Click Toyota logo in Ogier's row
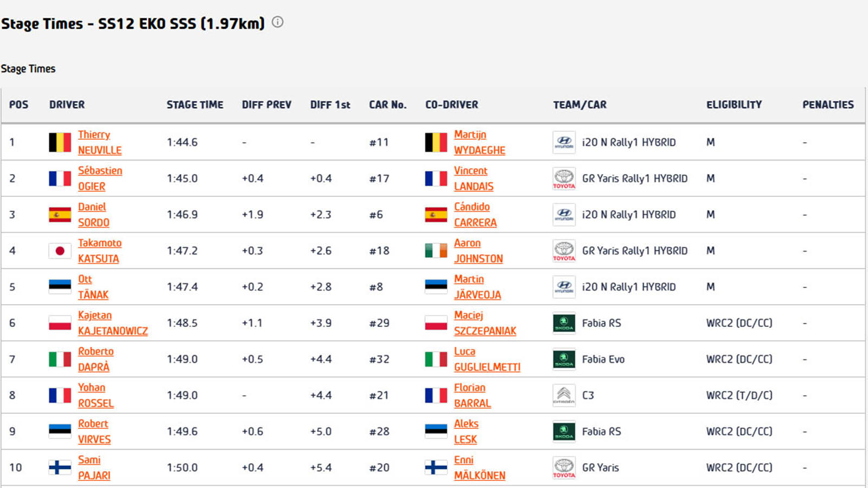868x488 pixels. click(564, 178)
